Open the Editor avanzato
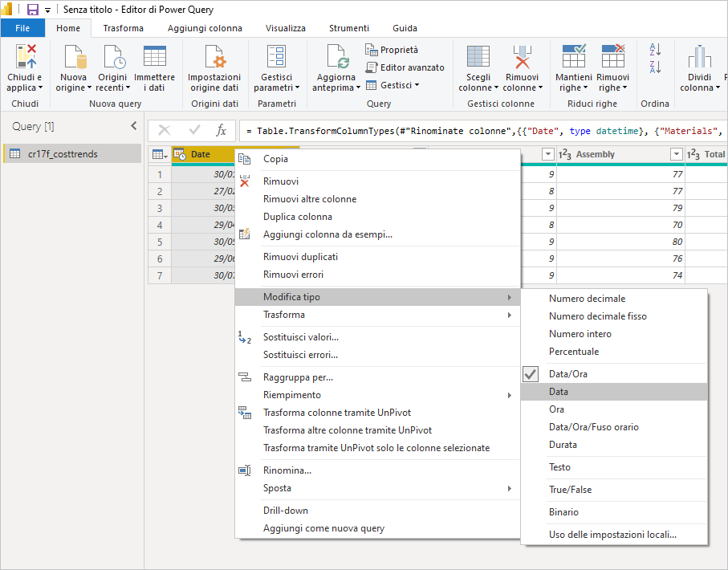Viewport: 728px width, 570px height. click(405, 67)
